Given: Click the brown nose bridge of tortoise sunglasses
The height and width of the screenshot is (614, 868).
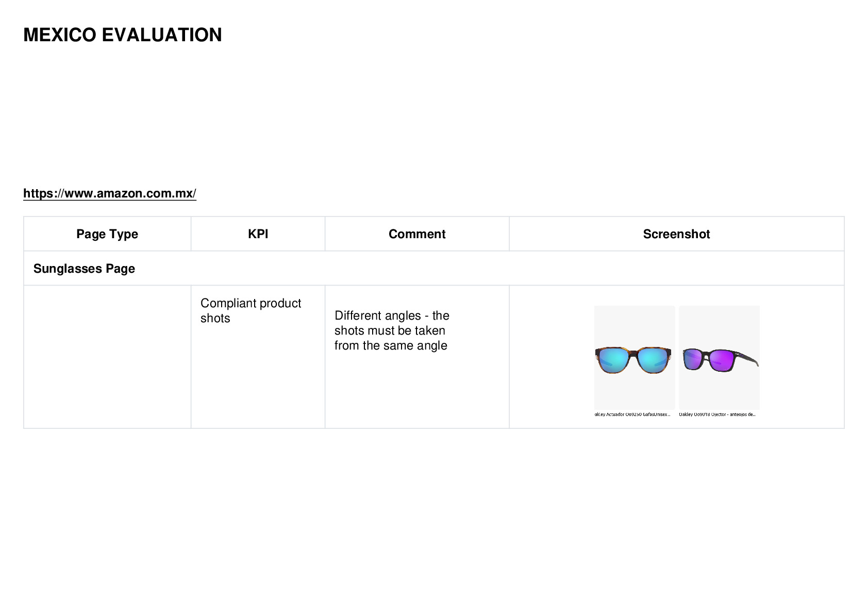Looking at the screenshot, I should [633, 353].
